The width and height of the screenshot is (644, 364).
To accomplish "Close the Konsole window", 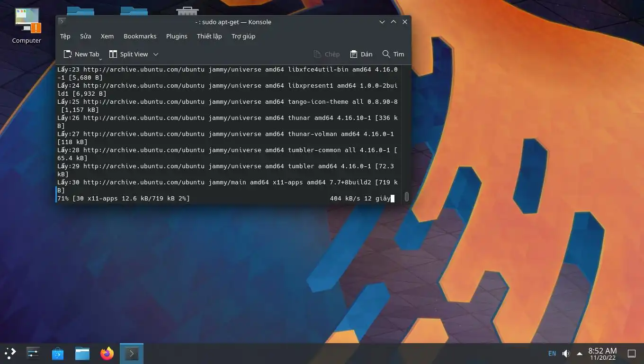I will pos(405,22).
